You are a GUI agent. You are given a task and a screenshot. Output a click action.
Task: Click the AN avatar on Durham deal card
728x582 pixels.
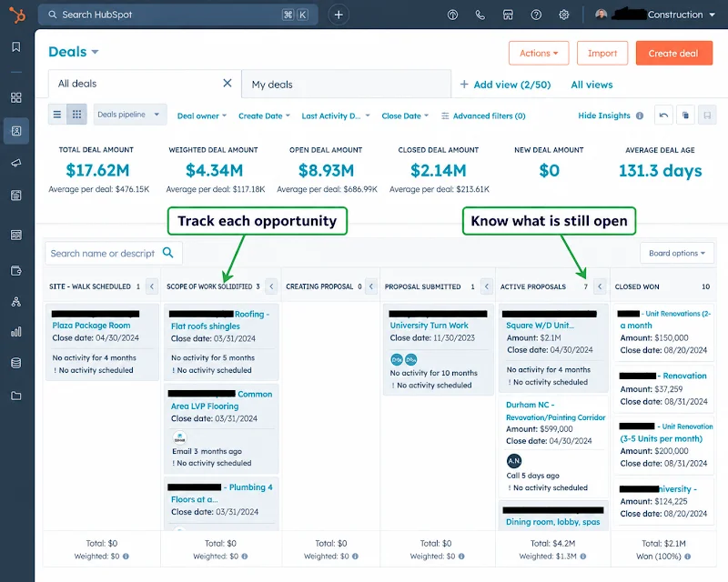click(513, 461)
